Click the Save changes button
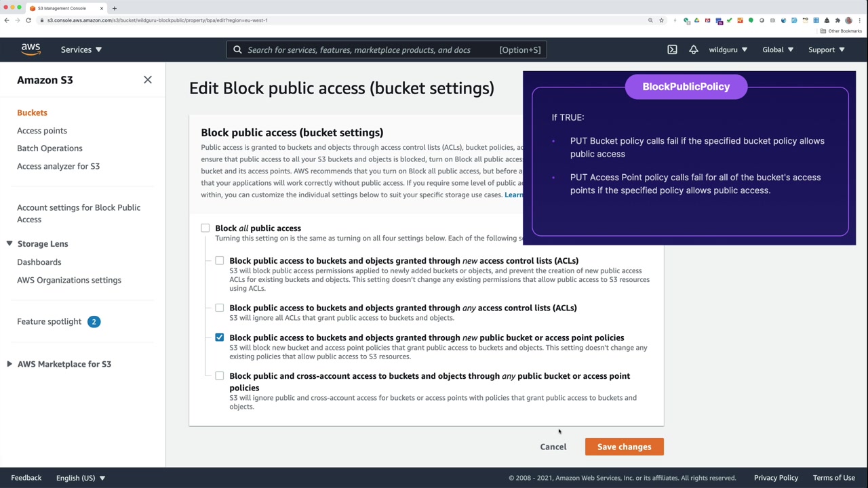This screenshot has width=868, height=488. point(624,447)
